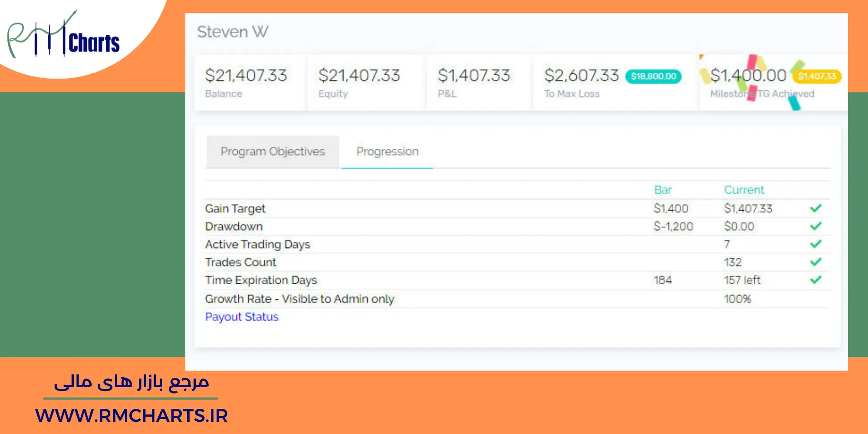Click the WWW.RMCHARTS.IR website address

[132, 415]
